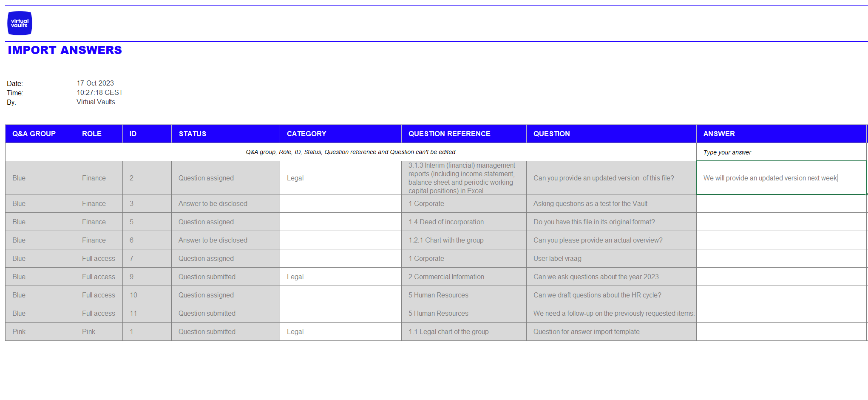Click the ID column header
Image resolution: width=868 pixels, height=400 pixels.
click(147, 134)
